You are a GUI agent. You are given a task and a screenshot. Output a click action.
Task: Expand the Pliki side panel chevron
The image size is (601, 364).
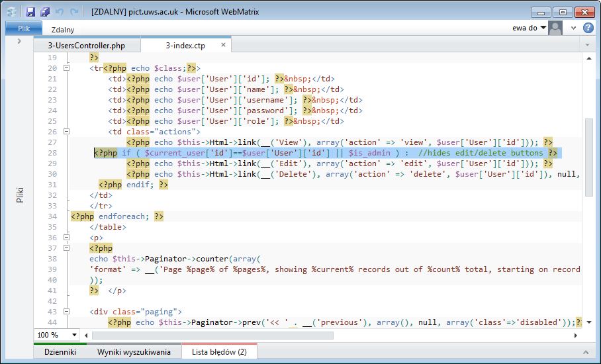pos(19,41)
